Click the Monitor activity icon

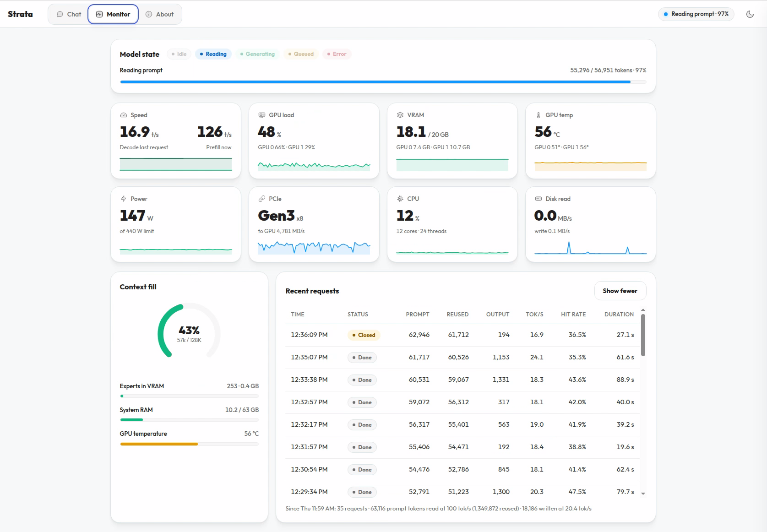99,14
